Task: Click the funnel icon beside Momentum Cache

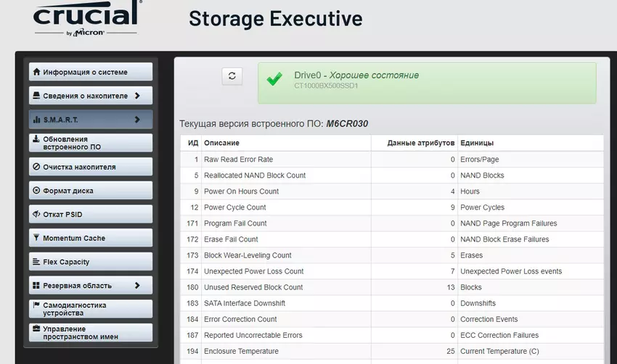Action: tap(36, 238)
